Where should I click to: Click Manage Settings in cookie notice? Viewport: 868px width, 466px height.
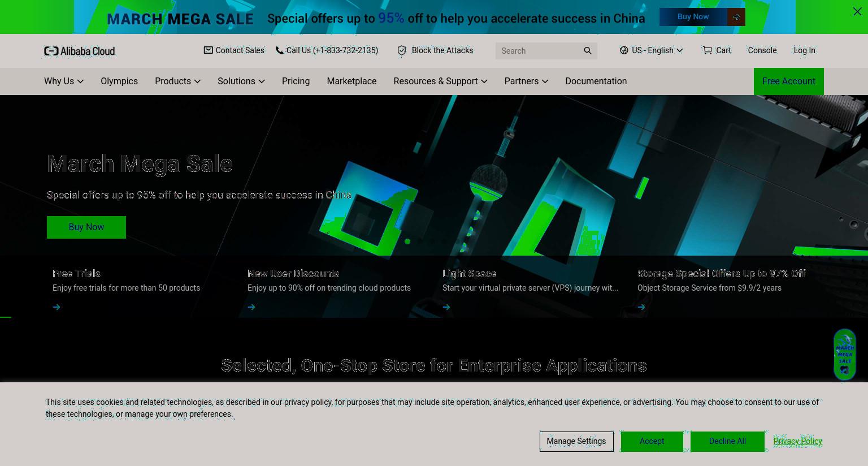coord(576,441)
